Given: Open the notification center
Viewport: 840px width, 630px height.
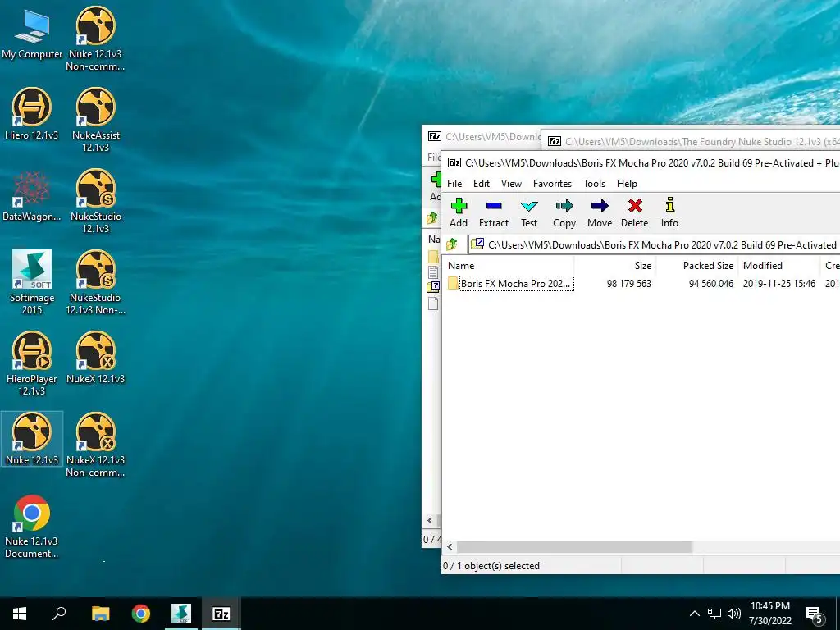Looking at the screenshot, I should tap(815, 614).
